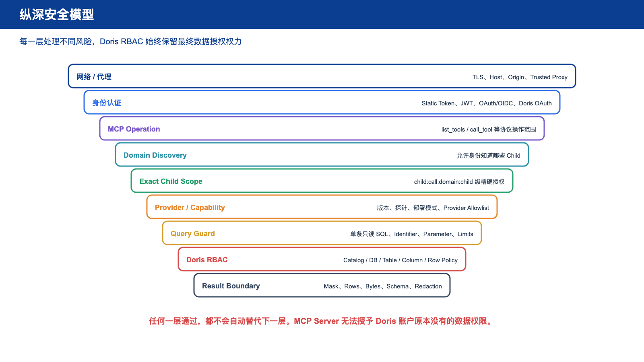Click the 网络 / 代理 layer label
644x362 pixels.
pyautogui.click(x=94, y=77)
